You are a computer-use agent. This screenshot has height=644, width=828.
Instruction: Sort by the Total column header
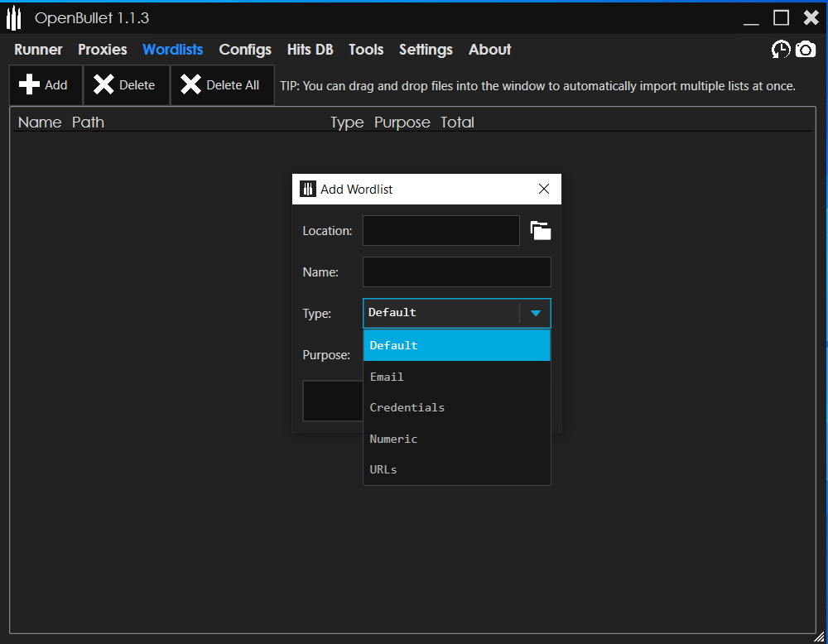457,123
